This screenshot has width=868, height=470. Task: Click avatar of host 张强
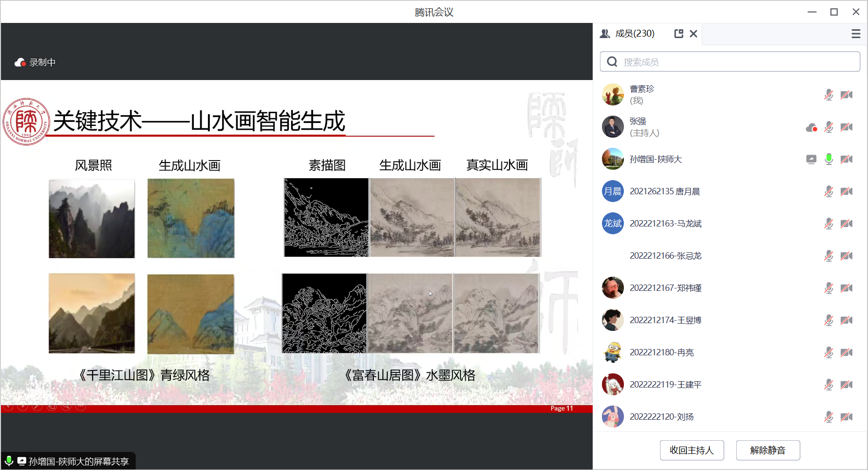(613, 127)
